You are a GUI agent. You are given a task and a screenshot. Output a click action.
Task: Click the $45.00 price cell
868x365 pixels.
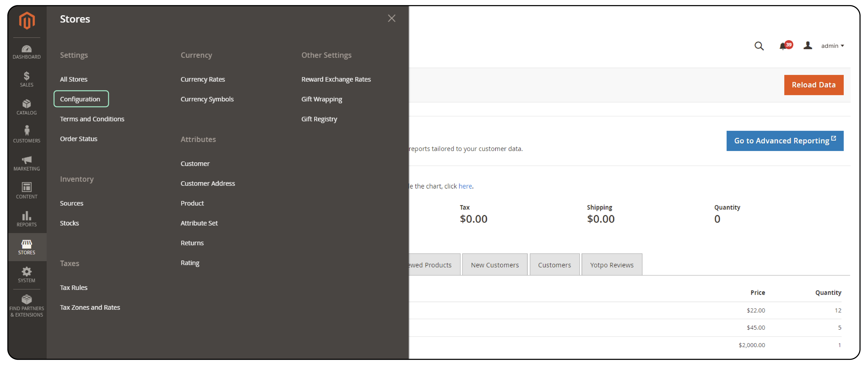[756, 328]
